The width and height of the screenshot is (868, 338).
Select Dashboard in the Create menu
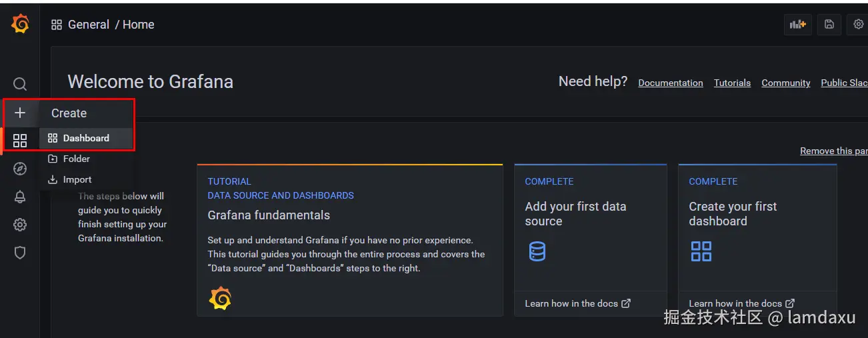(86, 138)
